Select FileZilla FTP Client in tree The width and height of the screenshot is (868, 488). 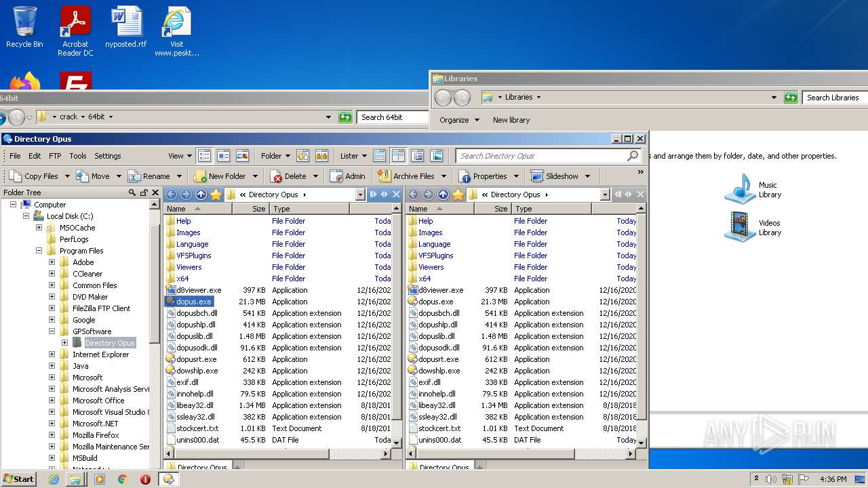pos(102,308)
